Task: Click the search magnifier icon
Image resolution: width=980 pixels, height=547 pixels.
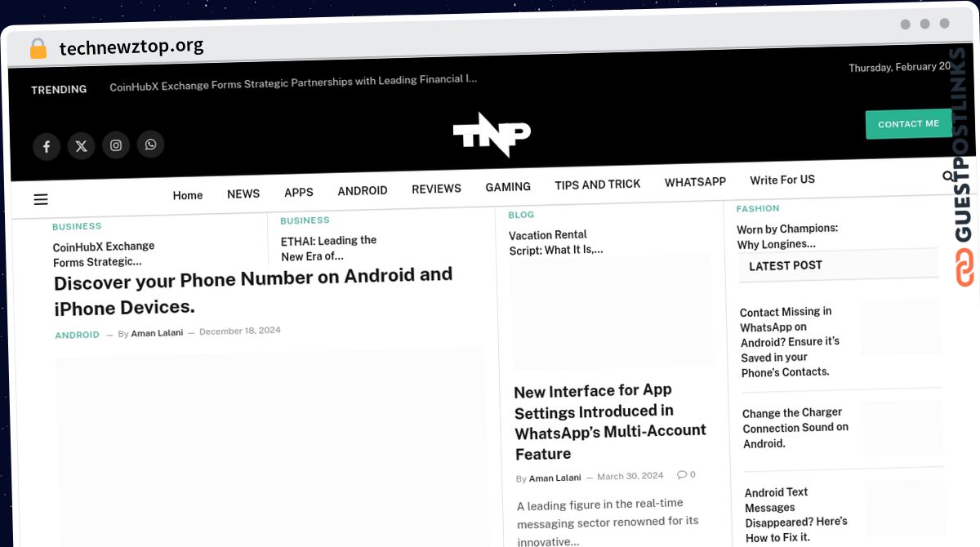Action: [x=948, y=176]
